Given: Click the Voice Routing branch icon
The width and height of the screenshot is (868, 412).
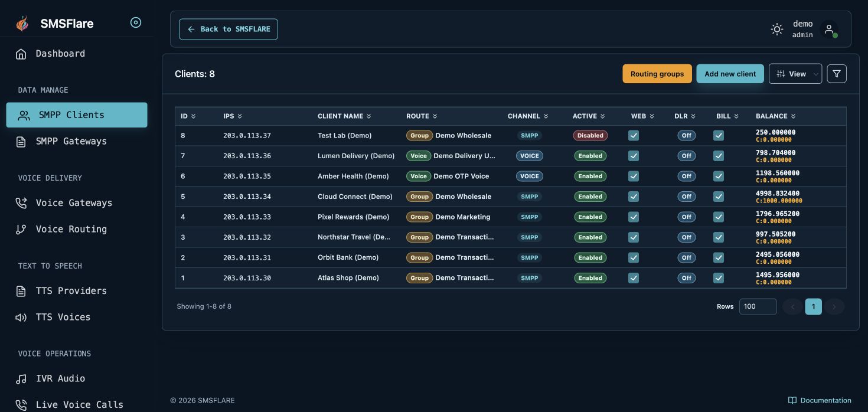Looking at the screenshot, I should pos(21,230).
